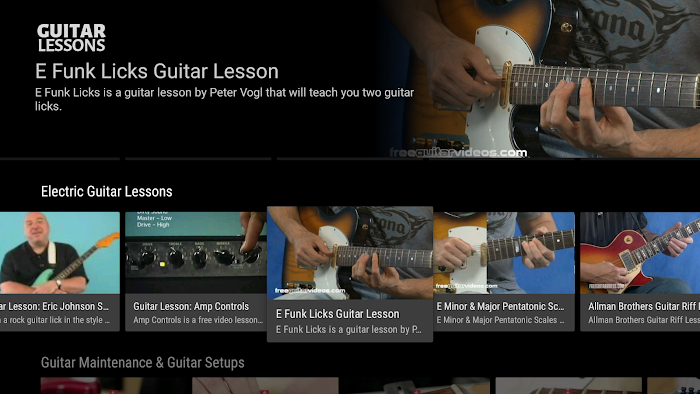Select the Guitar Lesson: Amp Controls title
This screenshot has height=394, width=700.
pos(191,307)
